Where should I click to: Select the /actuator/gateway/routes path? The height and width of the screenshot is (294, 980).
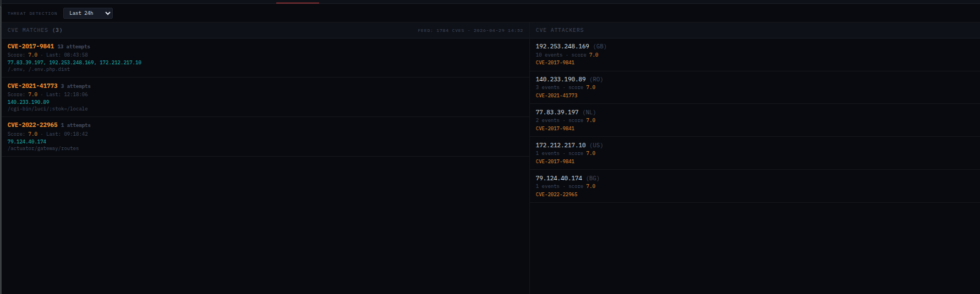[x=43, y=148]
